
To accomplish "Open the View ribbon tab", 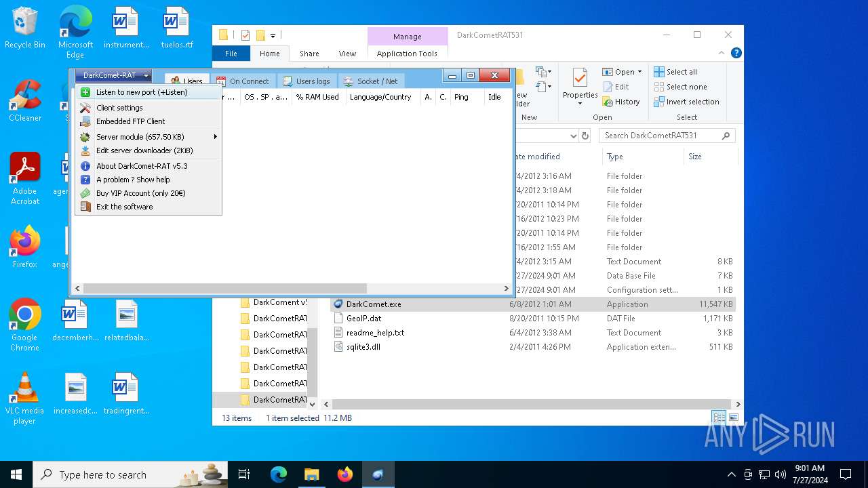I will (347, 54).
